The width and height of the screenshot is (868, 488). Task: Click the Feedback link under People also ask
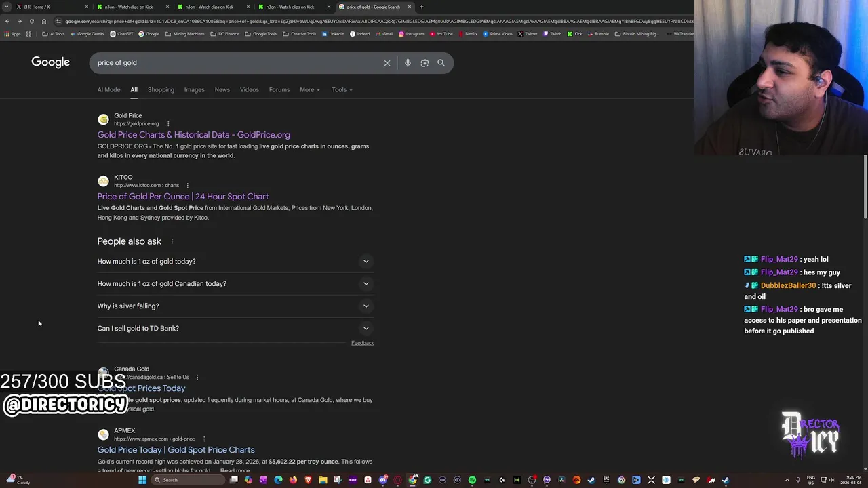pos(362,343)
